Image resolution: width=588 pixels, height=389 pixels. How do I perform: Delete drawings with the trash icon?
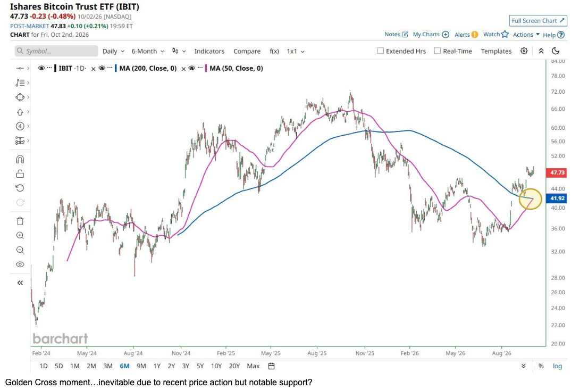(20, 221)
